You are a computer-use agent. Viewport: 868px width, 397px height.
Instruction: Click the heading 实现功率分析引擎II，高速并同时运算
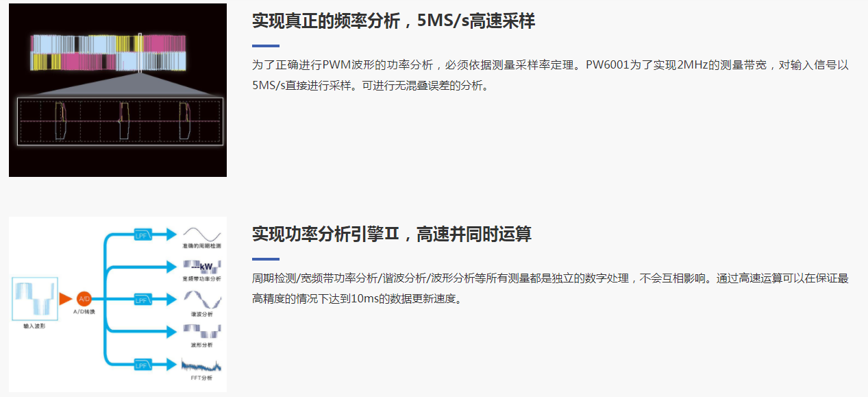[391, 234]
